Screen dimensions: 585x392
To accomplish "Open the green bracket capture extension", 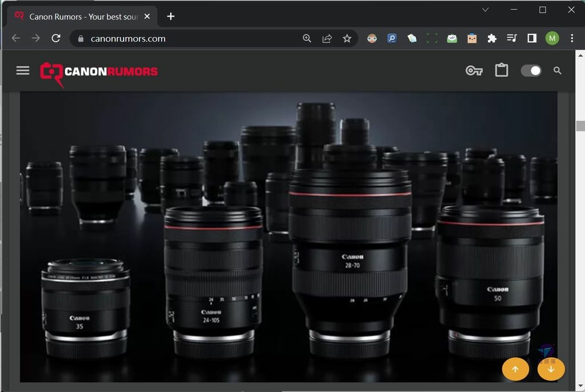I will click(x=432, y=38).
